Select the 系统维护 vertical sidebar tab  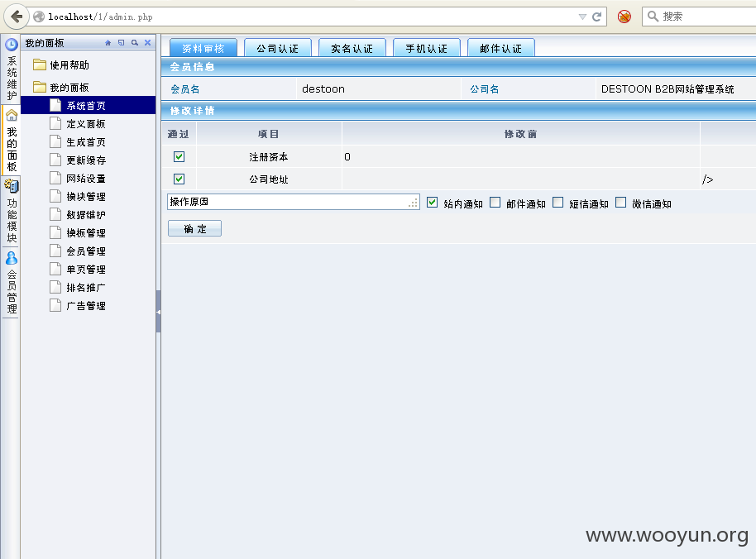12,78
